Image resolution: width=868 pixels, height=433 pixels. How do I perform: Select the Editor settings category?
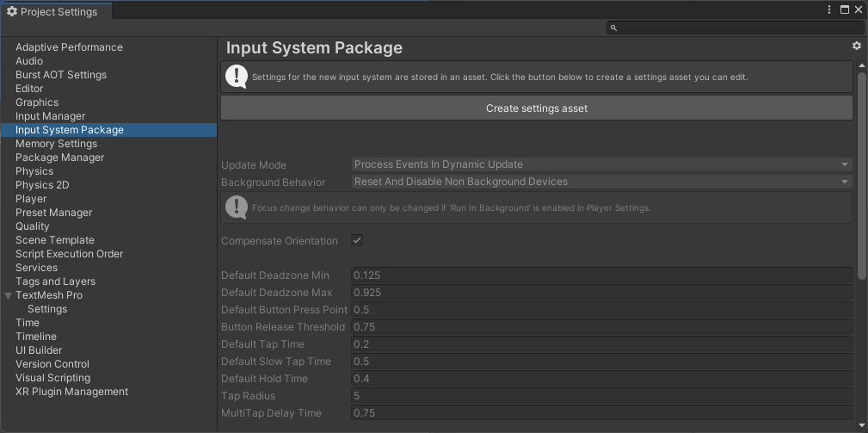coord(28,89)
